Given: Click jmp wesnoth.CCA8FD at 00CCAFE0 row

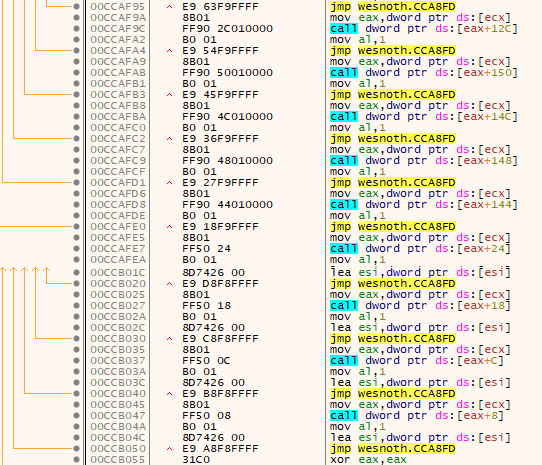Looking at the screenshot, I should (393, 226).
